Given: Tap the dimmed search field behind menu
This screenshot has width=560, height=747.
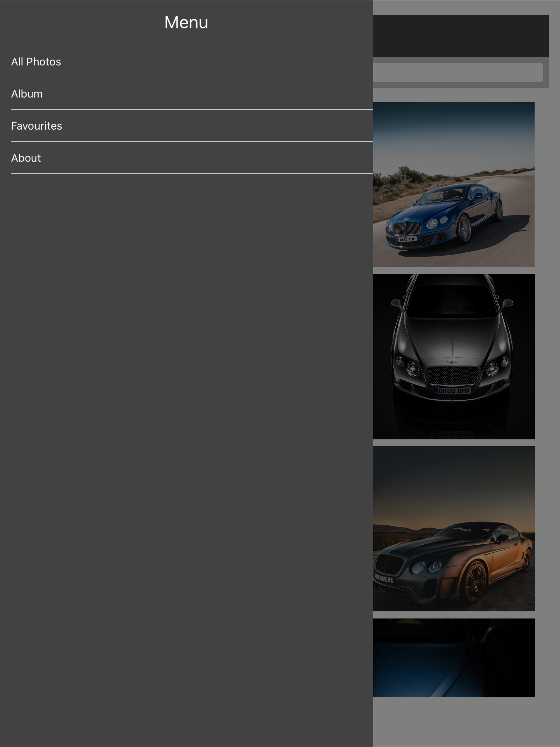Looking at the screenshot, I should click(x=458, y=72).
